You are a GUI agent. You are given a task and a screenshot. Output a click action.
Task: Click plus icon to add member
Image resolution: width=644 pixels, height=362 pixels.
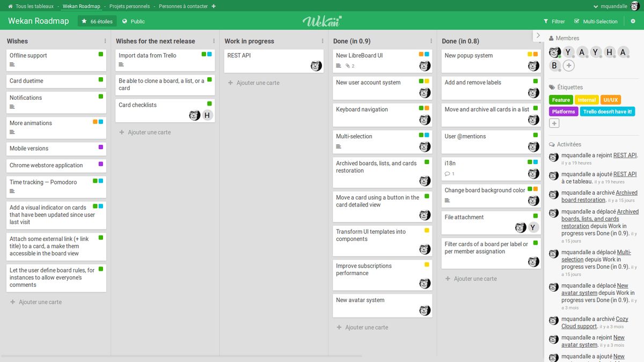point(568,66)
